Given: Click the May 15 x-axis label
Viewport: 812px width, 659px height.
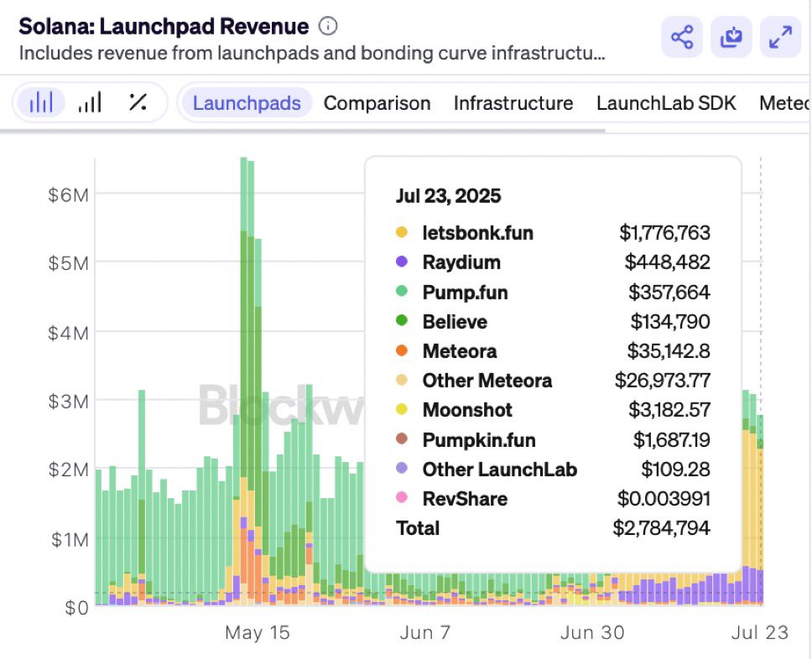Looking at the screenshot, I should (x=258, y=633).
